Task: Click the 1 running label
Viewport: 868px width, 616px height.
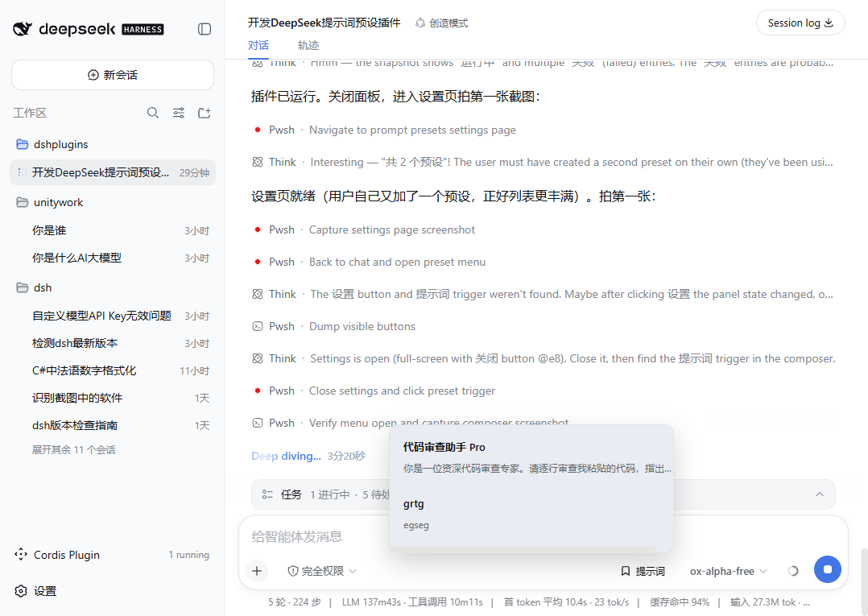Action: (x=188, y=555)
